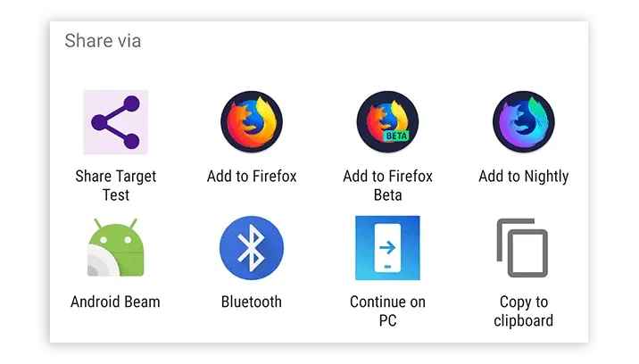Screen dimensions: 639x364
Task: Choose the 'Add to Nightly' label
Action: coord(524,177)
